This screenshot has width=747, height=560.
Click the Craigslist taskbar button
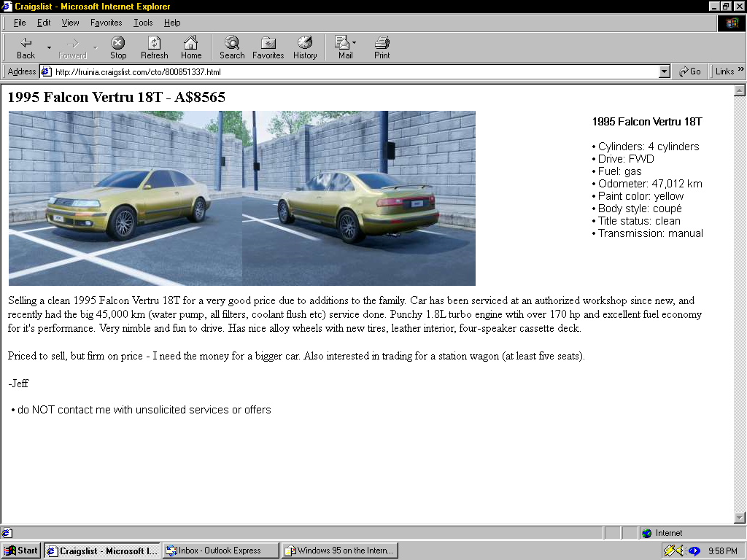pyautogui.click(x=102, y=551)
